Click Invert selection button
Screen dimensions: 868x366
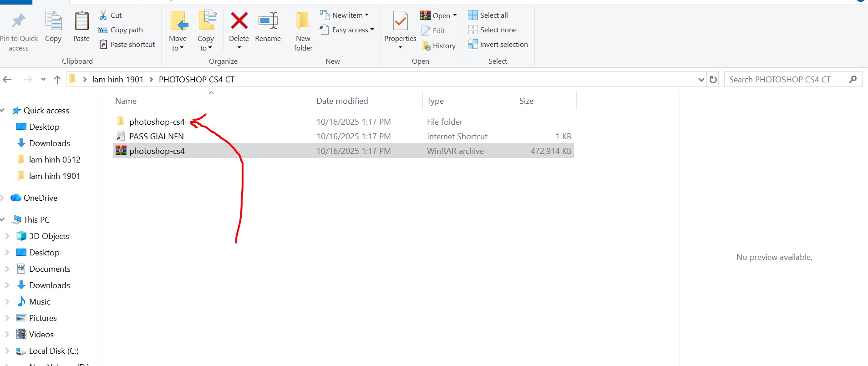(x=498, y=45)
